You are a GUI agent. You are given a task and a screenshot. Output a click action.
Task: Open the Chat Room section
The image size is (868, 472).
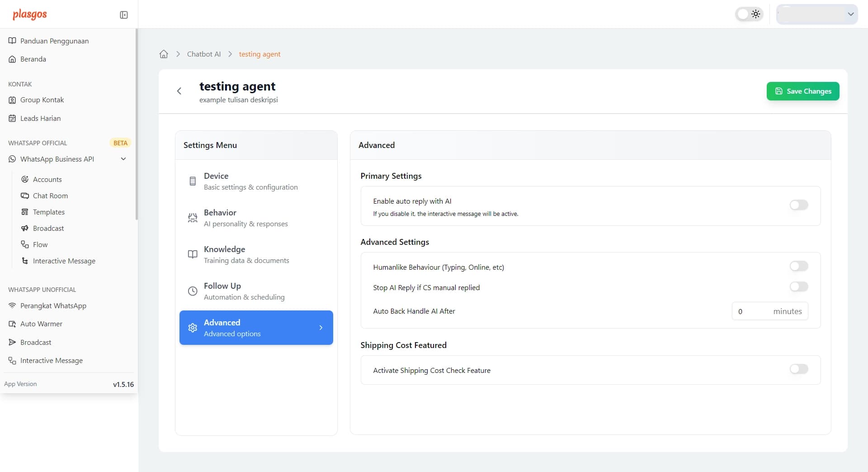coord(50,195)
